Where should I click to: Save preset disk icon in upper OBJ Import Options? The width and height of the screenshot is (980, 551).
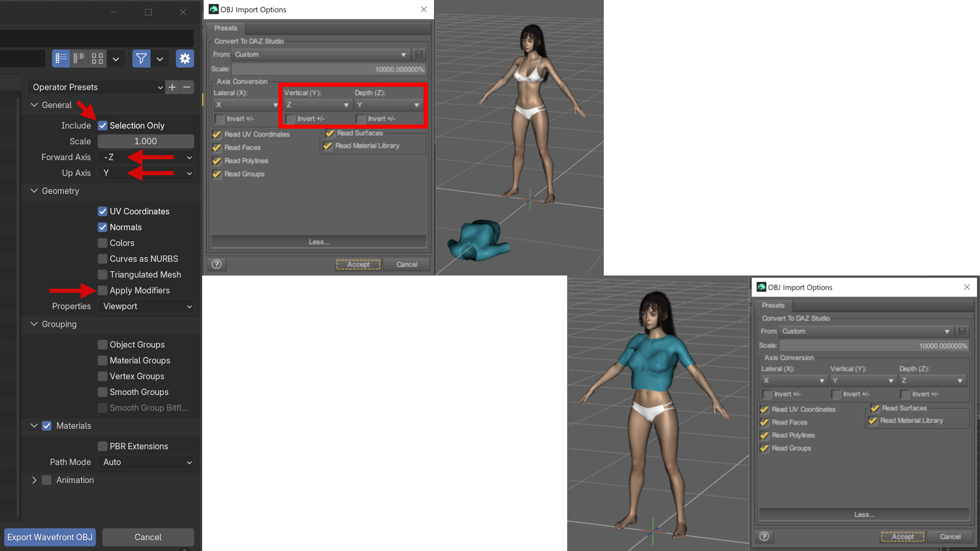[x=419, y=55]
